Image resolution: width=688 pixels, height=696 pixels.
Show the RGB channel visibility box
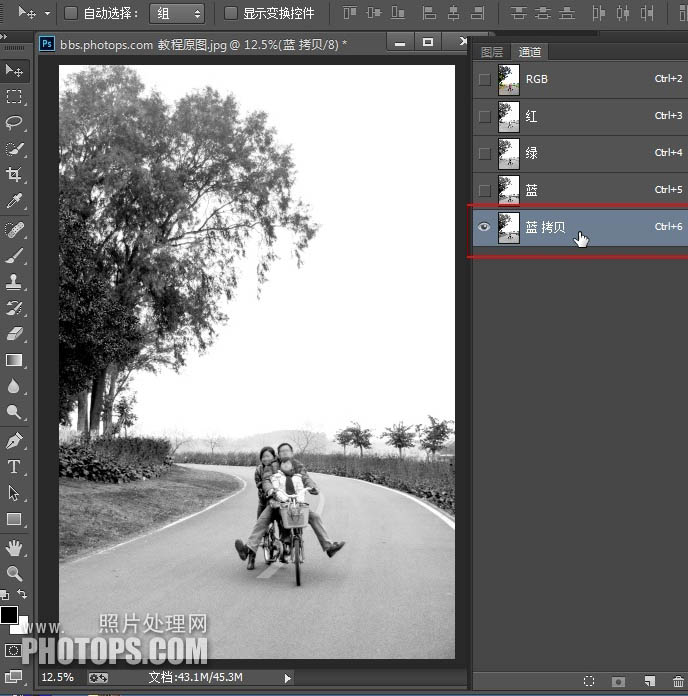click(485, 80)
